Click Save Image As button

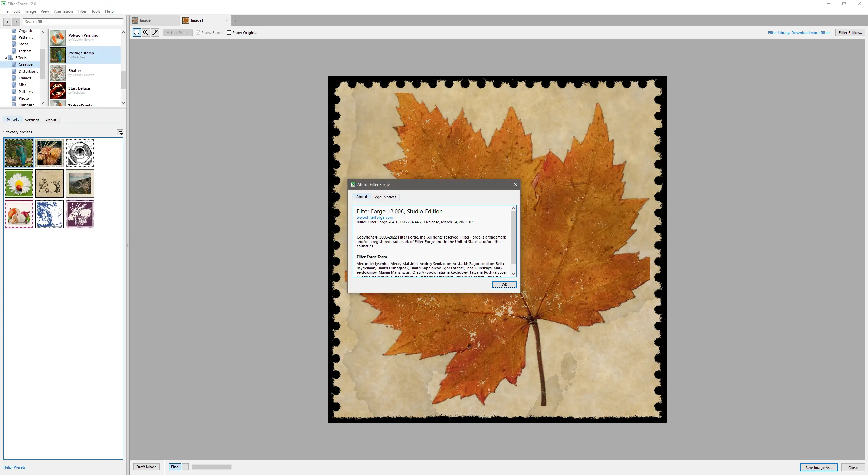(818, 467)
